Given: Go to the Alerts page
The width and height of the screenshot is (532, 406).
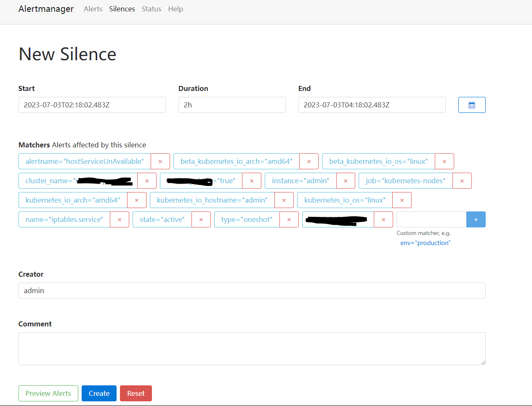Looking at the screenshot, I should point(93,9).
